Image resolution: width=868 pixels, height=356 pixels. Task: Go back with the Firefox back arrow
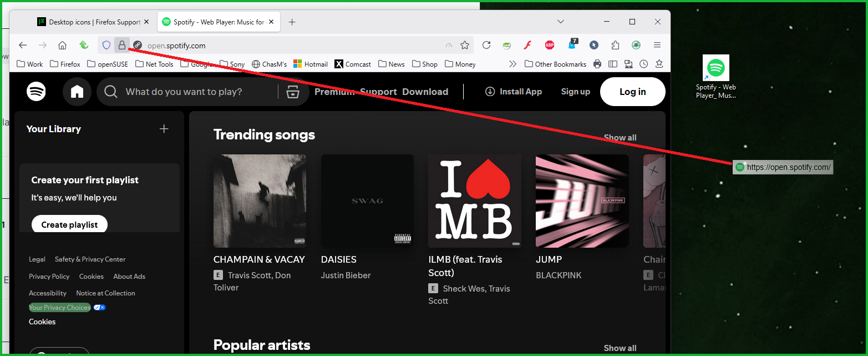pos(23,46)
